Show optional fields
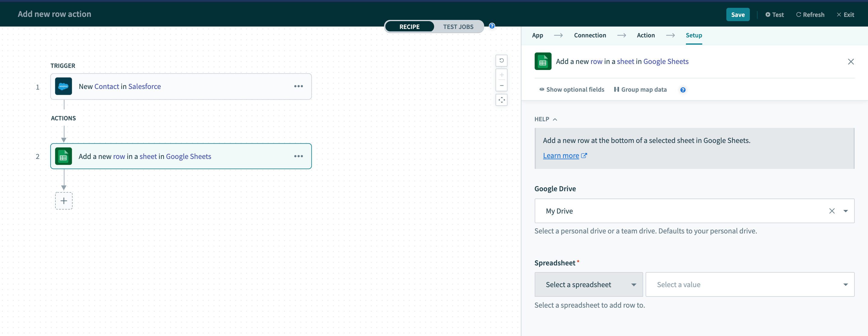The height and width of the screenshot is (336, 868). 572,89
